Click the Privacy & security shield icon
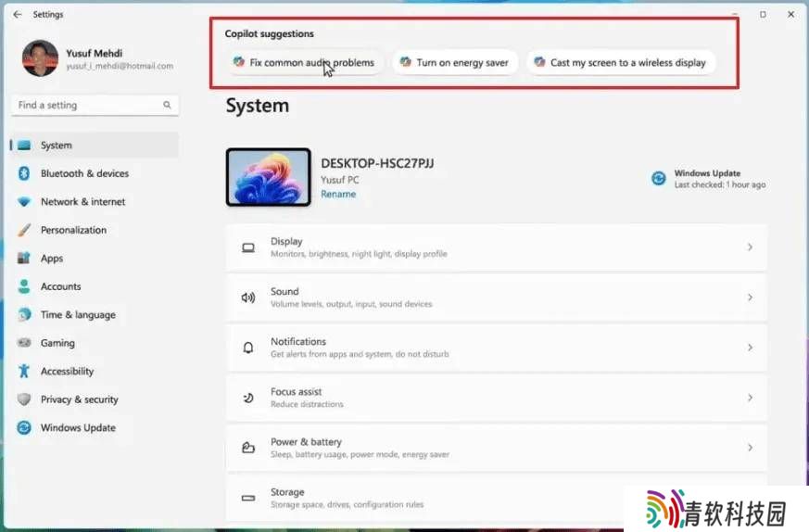This screenshot has width=809, height=532. click(x=24, y=399)
